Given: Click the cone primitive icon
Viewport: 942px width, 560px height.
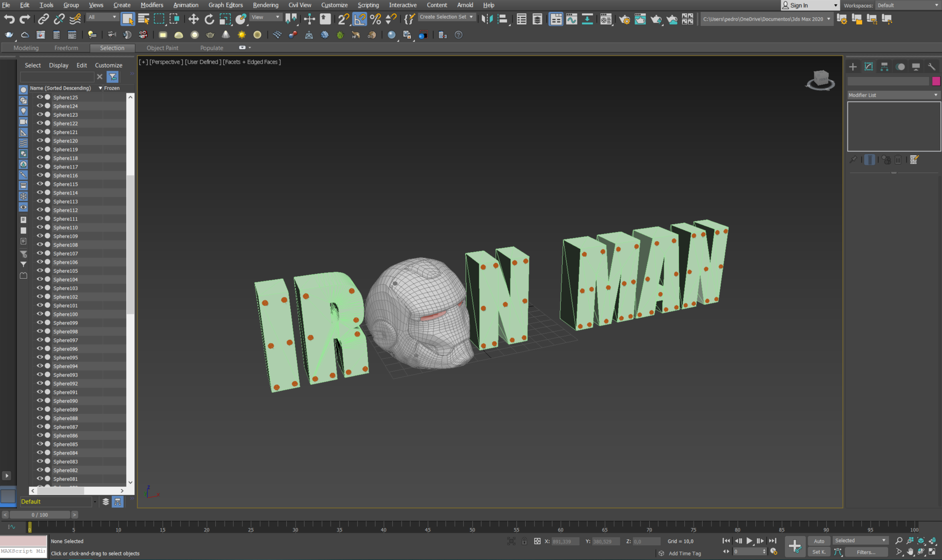Looking at the screenshot, I should [226, 35].
